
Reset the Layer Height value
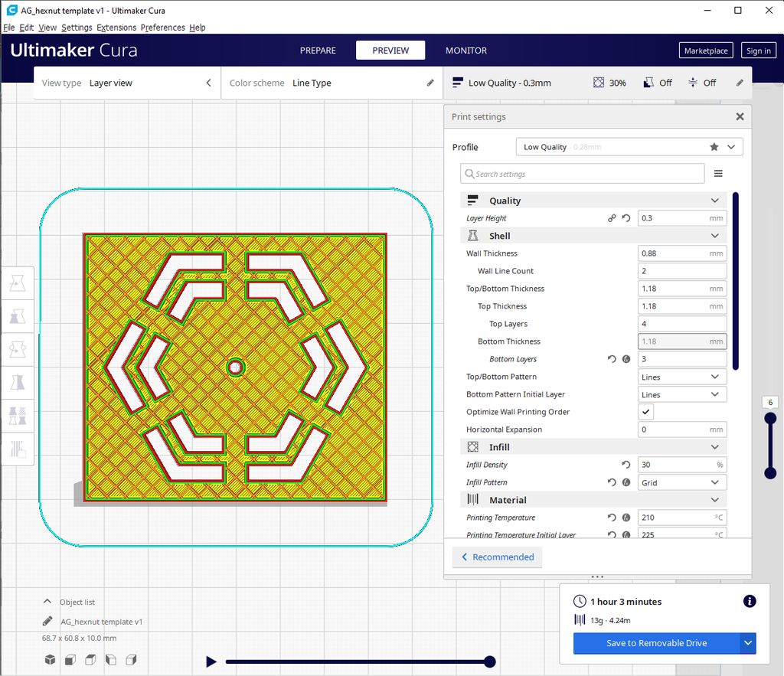(626, 218)
